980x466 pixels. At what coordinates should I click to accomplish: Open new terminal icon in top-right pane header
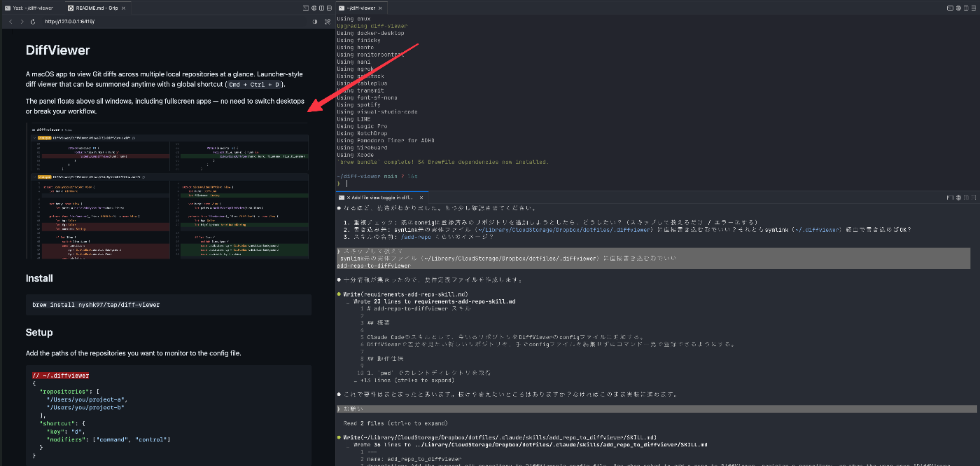point(950,8)
